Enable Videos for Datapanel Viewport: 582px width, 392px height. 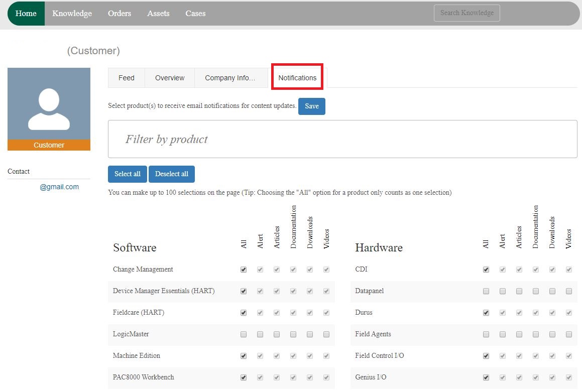tap(568, 291)
